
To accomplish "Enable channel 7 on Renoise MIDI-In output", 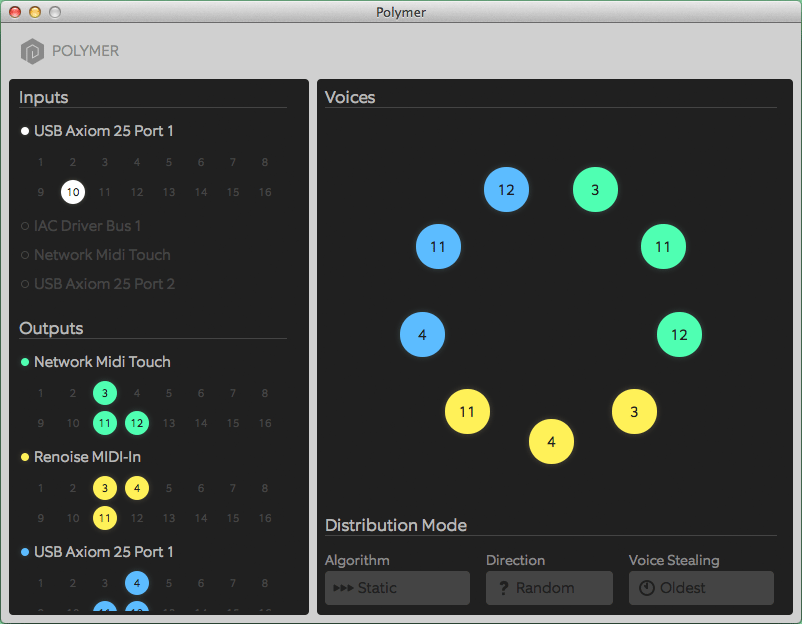I will (x=233, y=488).
